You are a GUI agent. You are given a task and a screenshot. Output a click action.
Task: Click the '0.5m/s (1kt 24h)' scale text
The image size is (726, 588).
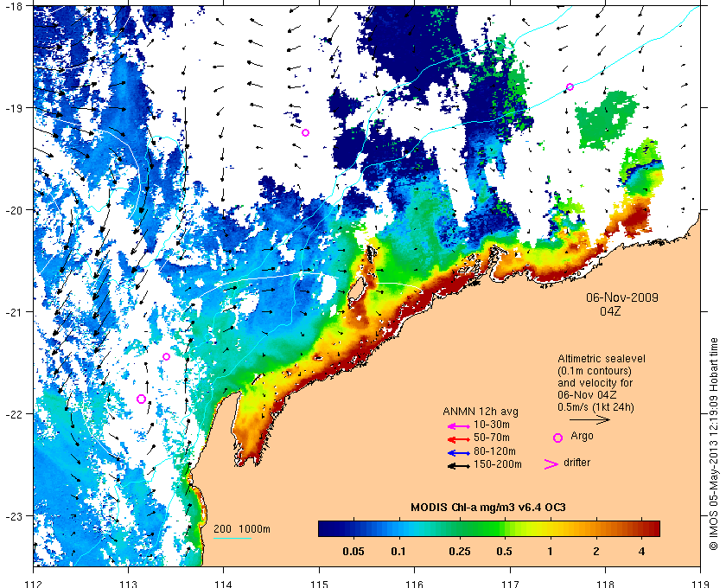595,407
